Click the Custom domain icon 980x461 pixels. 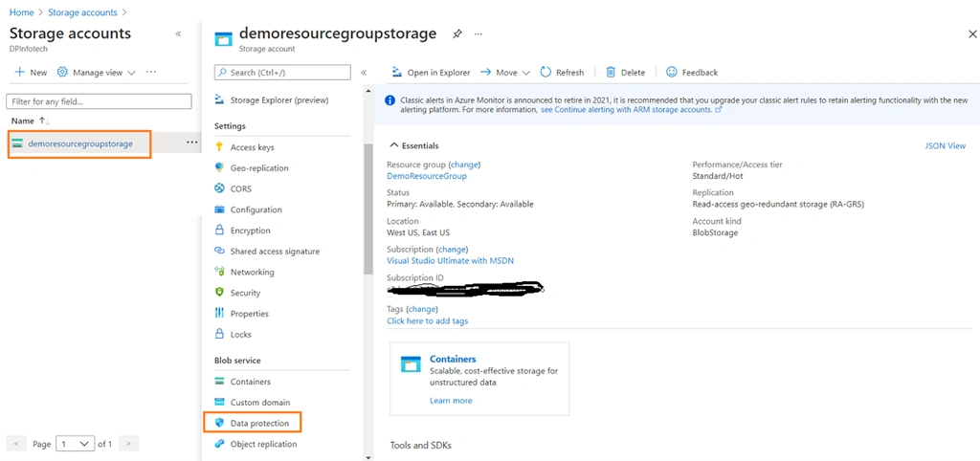pos(219,402)
